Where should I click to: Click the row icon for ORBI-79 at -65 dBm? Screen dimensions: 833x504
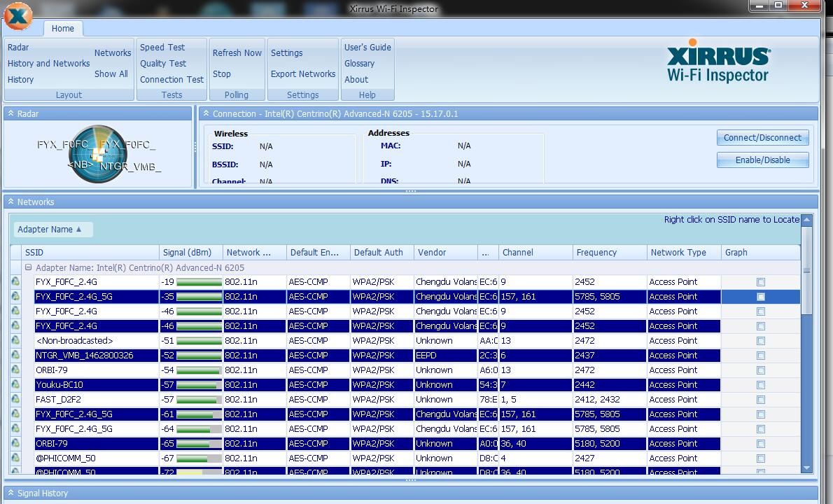(15, 444)
